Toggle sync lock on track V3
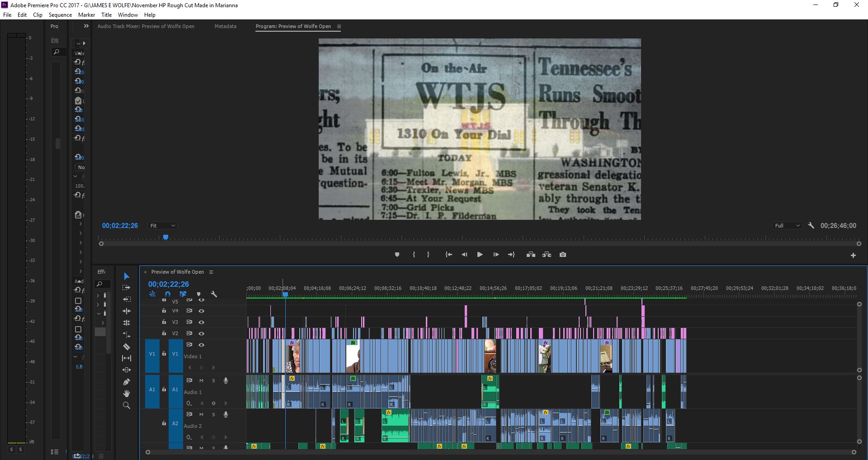The image size is (868, 460). click(x=189, y=322)
